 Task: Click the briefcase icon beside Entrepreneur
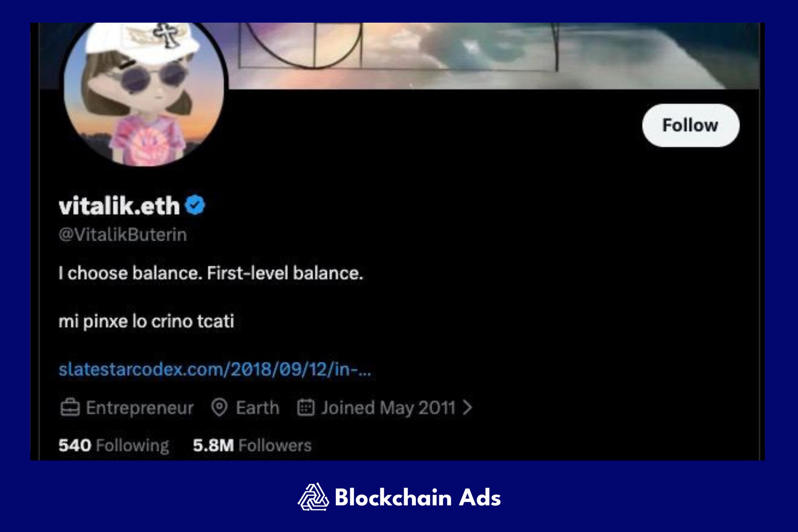70,408
